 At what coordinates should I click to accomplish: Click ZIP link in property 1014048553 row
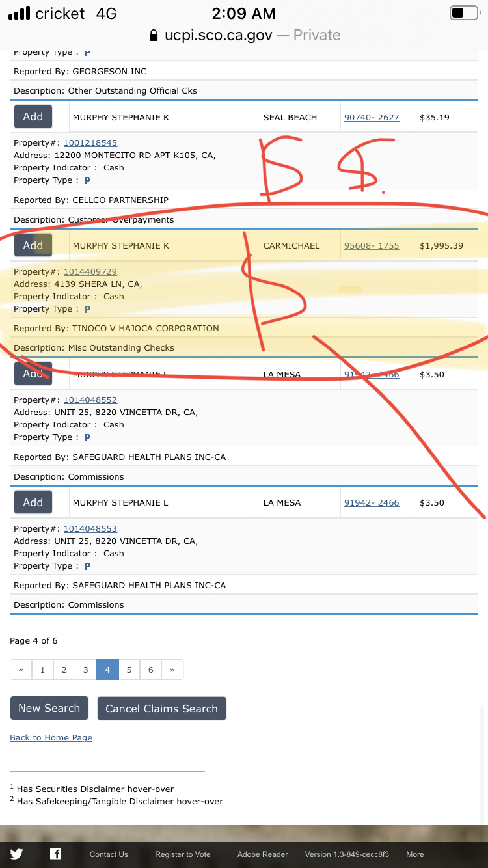(372, 502)
